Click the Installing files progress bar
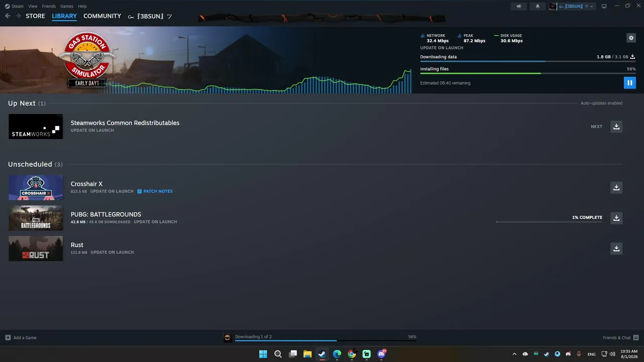 pyautogui.click(x=528, y=73)
